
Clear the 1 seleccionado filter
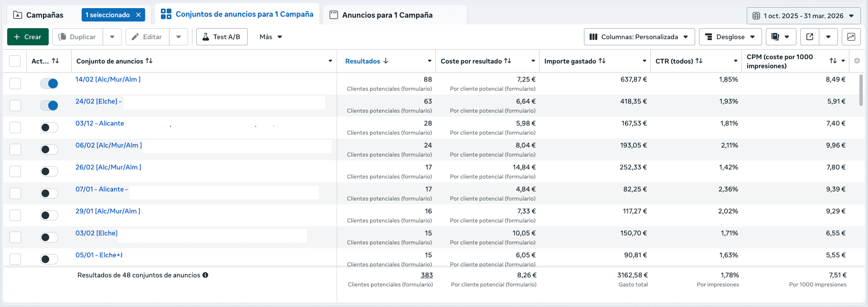138,15
